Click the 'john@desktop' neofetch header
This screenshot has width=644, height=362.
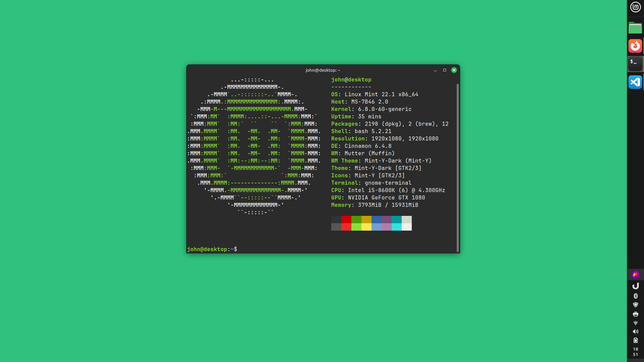[x=351, y=79]
